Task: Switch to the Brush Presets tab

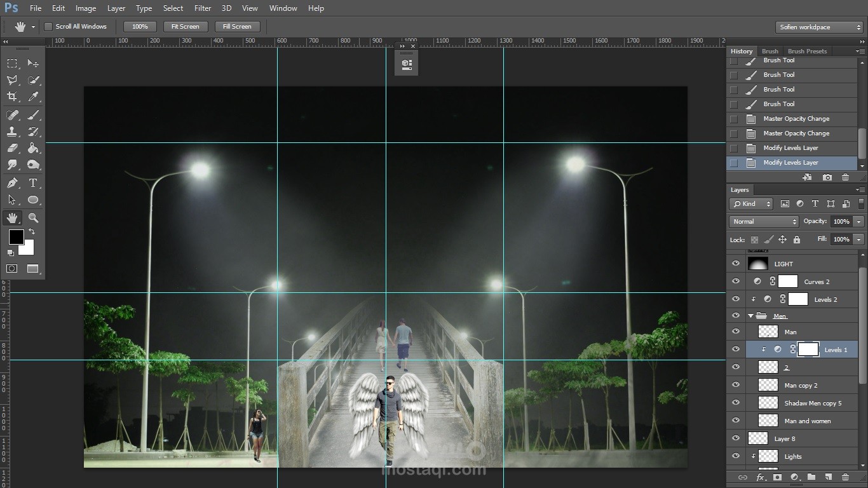Action: (807, 51)
